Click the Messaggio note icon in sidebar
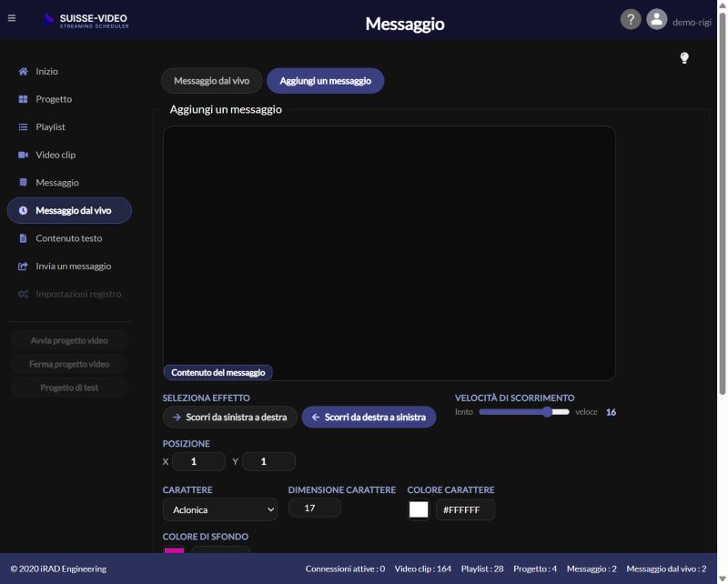The width and height of the screenshot is (728, 584). point(23,183)
